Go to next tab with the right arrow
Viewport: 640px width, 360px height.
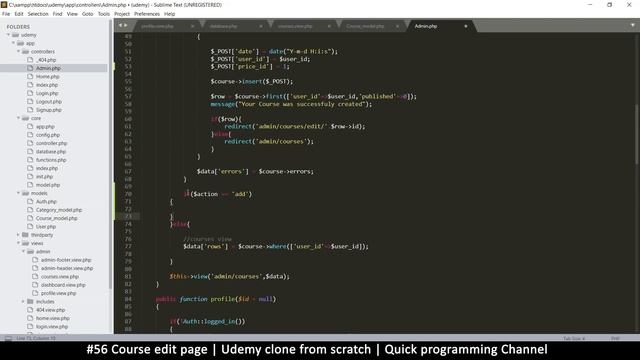[126, 25]
